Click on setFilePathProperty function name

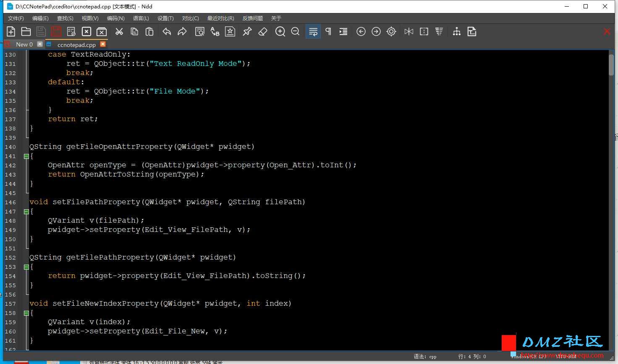tap(96, 202)
